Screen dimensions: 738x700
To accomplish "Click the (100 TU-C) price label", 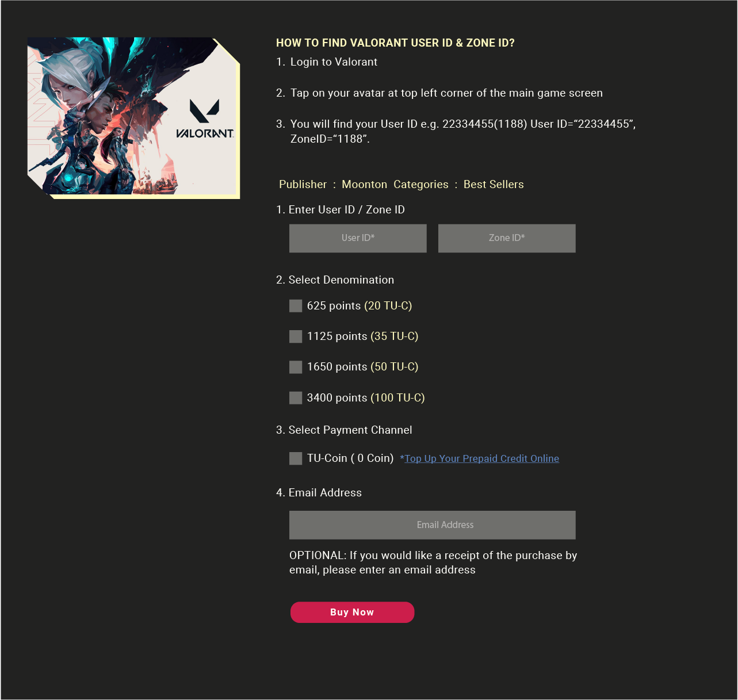I will (397, 398).
